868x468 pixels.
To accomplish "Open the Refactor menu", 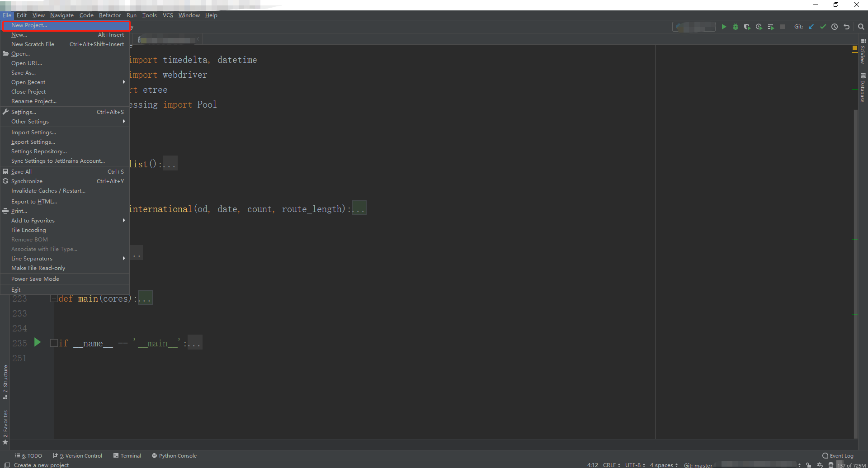I will click(x=110, y=15).
